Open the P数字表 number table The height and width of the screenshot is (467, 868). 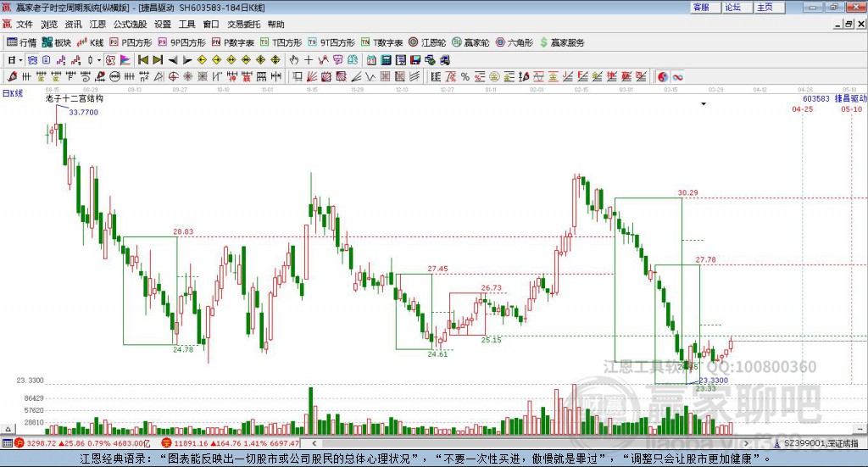click(x=233, y=42)
